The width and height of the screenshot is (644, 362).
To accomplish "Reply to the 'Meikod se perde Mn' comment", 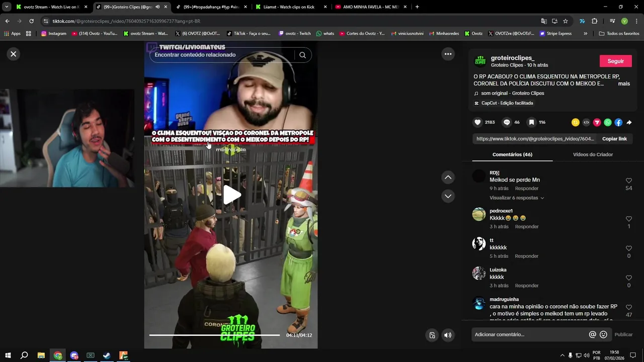I will [x=527, y=189].
